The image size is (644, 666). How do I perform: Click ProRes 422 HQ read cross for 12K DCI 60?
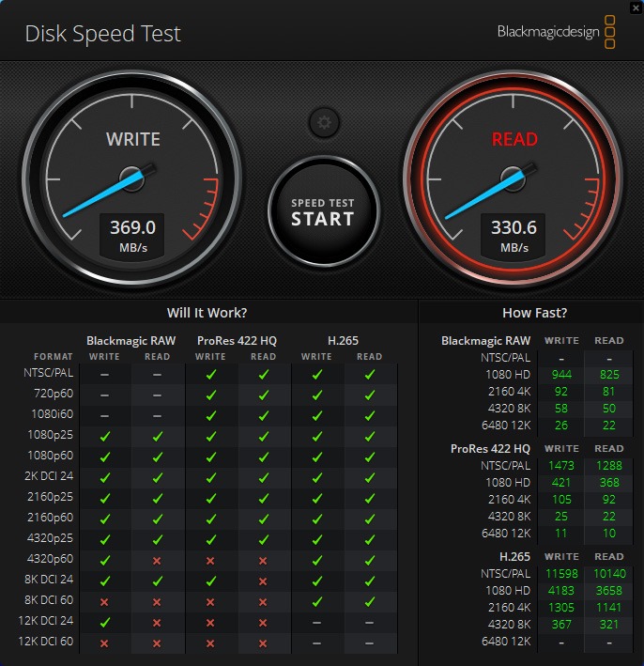point(263,643)
